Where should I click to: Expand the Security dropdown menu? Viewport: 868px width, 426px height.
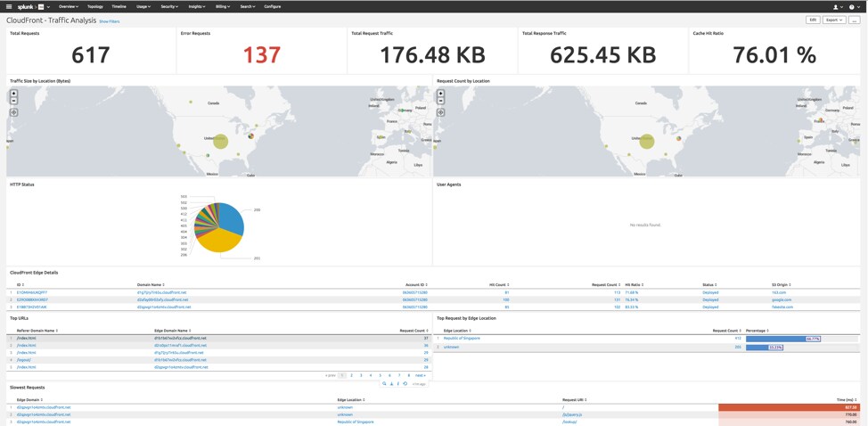coord(169,6)
